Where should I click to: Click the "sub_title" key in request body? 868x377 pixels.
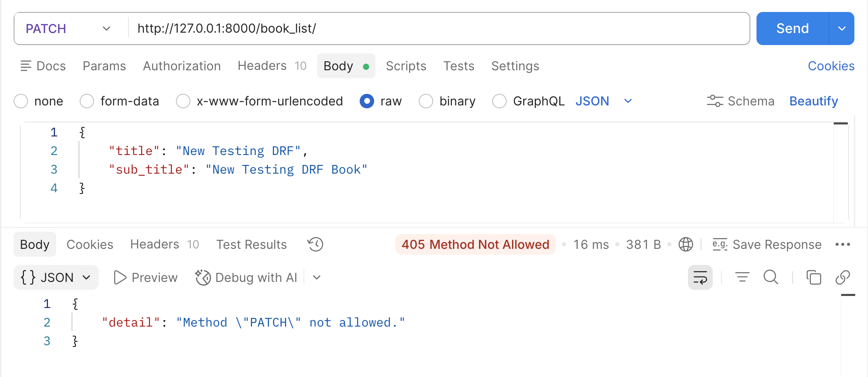tap(149, 169)
